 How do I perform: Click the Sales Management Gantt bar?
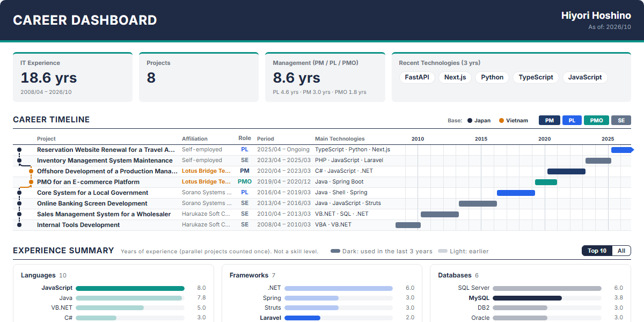tap(440, 214)
